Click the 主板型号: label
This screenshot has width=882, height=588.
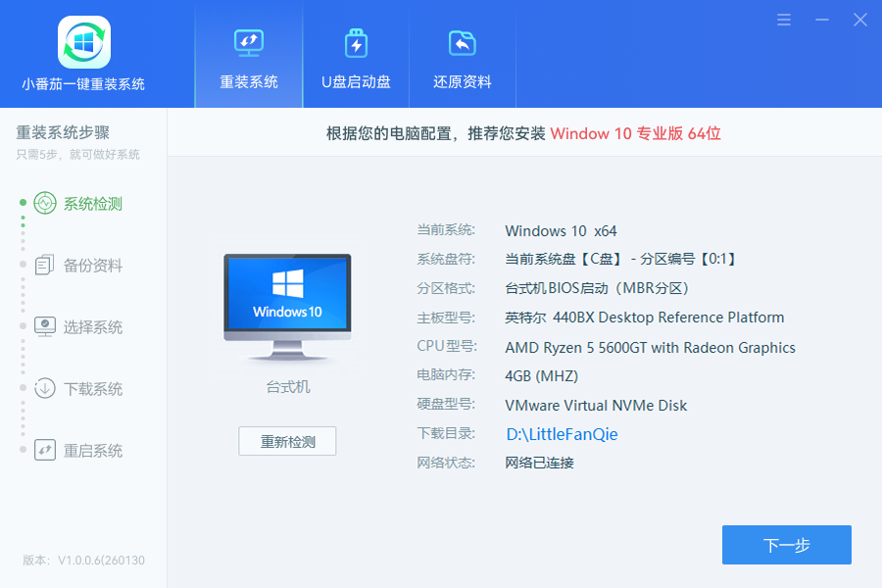(446, 318)
